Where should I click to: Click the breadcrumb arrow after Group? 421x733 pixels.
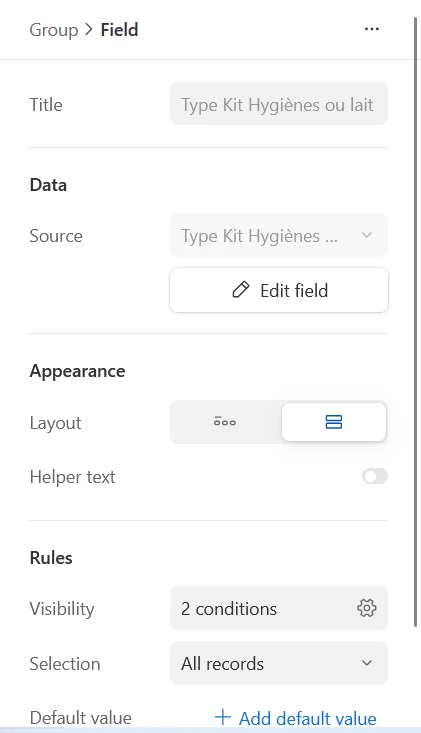pyautogui.click(x=89, y=29)
